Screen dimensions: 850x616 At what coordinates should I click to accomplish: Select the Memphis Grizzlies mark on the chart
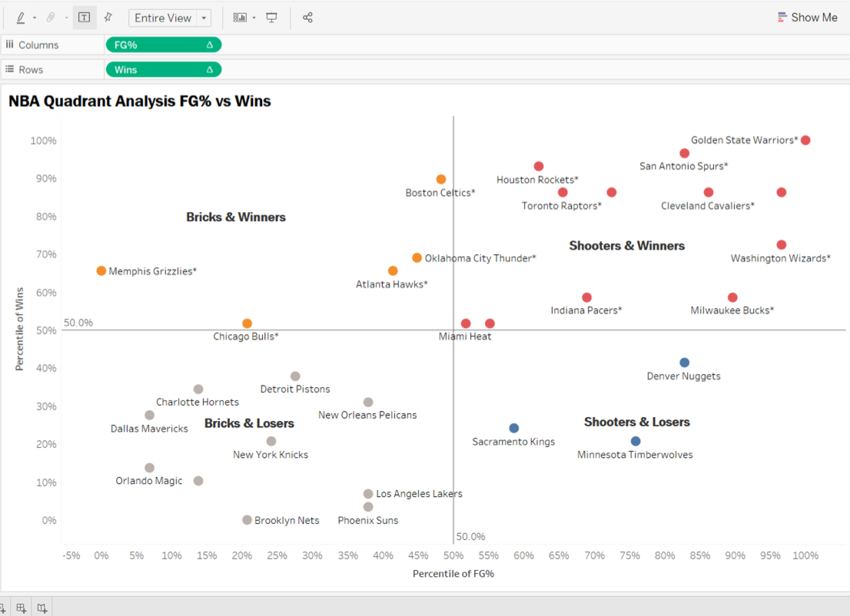(101, 270)
